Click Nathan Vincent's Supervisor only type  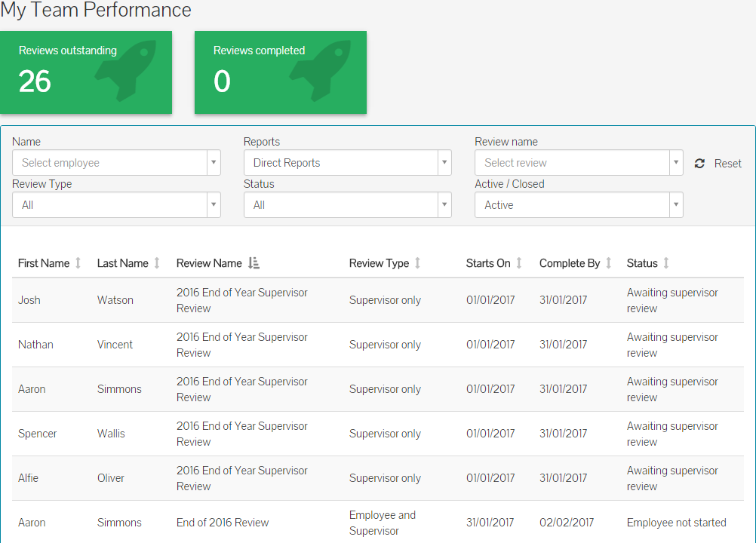pos(386,345)
